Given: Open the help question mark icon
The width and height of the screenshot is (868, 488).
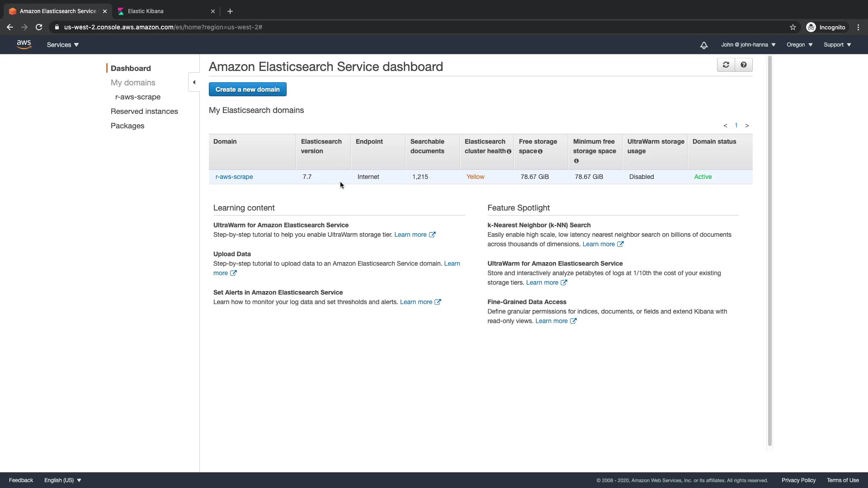Looking at the screenshot, I should click(x=744, y=65).
